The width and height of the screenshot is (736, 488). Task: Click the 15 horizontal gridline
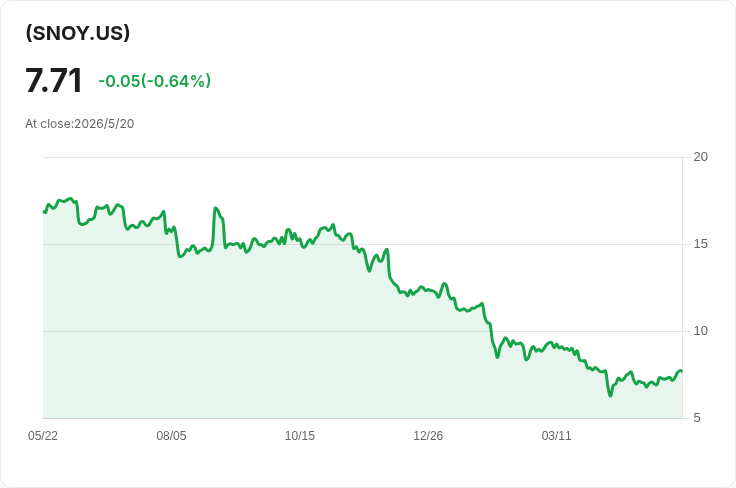tap(363, 244)
